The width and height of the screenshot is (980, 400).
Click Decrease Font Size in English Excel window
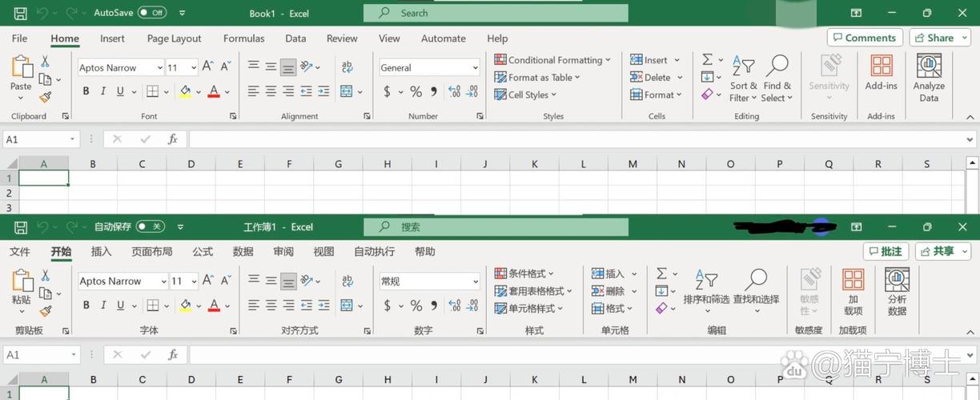pos(225,67)
